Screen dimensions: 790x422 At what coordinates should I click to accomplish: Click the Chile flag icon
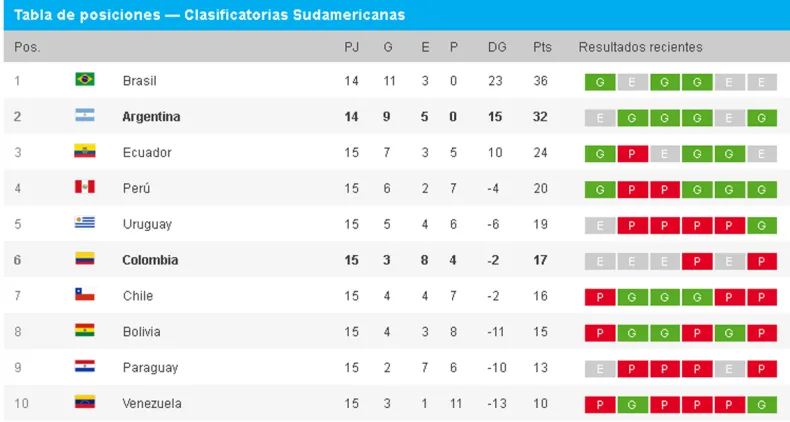(x=85, y=295)
